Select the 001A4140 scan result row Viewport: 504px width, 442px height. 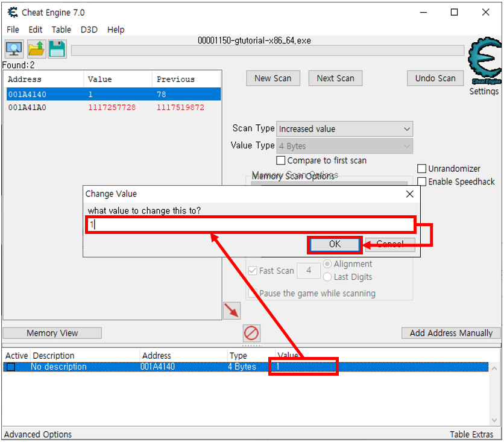(113, 94)
